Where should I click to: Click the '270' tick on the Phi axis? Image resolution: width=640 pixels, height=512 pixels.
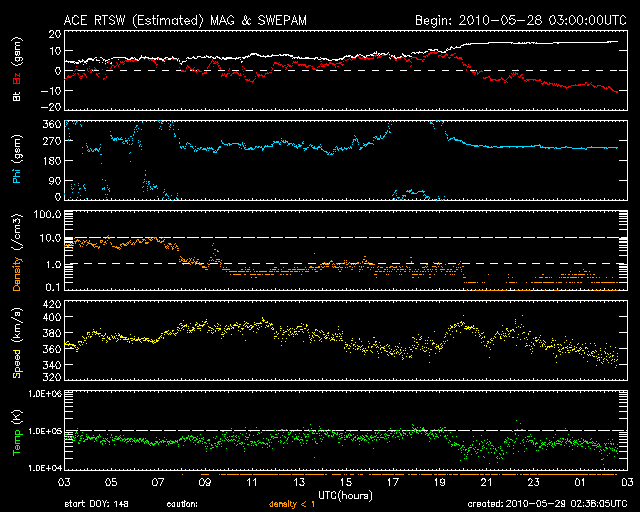[52, 141]
